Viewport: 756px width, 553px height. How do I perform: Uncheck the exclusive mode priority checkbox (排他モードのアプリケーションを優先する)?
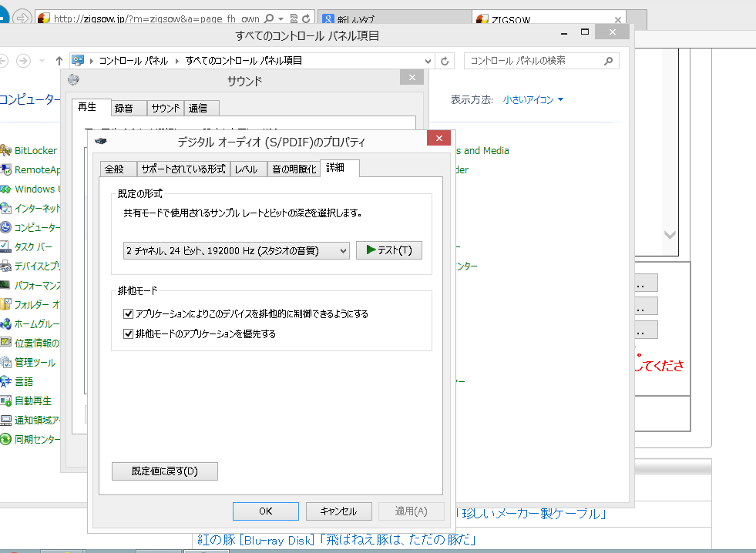pos(129,334)
